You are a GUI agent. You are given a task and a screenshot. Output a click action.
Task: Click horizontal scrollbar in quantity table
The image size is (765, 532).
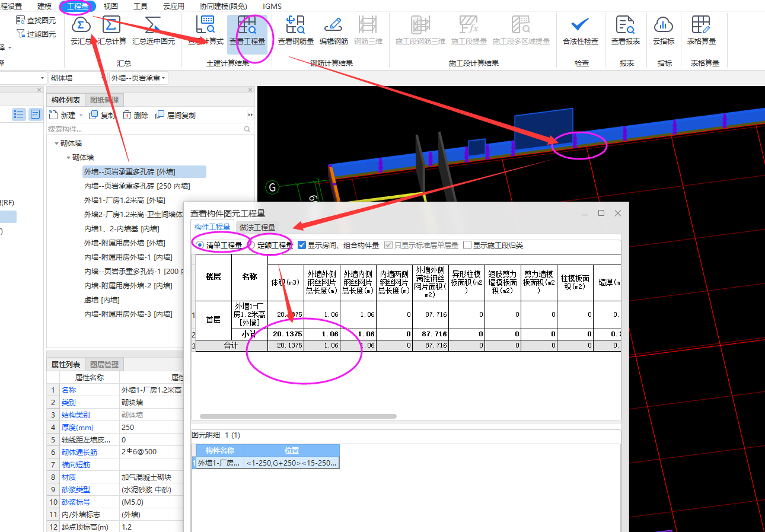[x=298, y=416]
